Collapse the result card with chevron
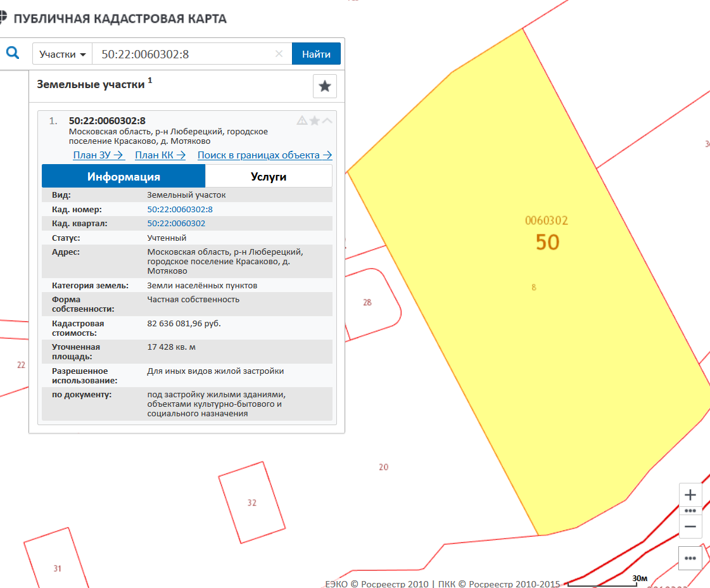The width and height of the screenshot is (710, 588). pyautogui.click(x=327, y=120)
